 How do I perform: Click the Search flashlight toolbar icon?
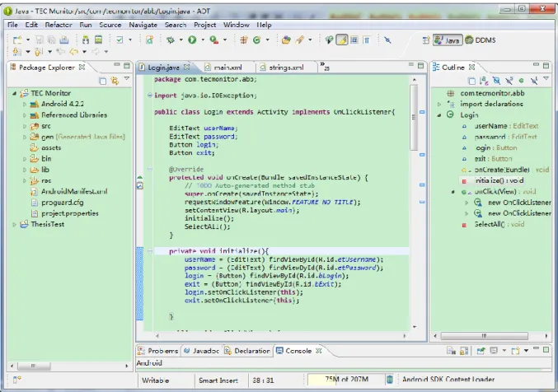[x=300, y=40]
